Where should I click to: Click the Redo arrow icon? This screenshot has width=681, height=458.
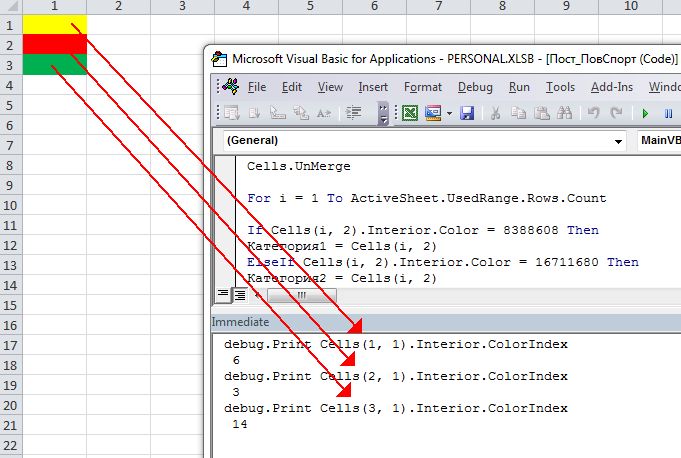click(x=616, y=113)
